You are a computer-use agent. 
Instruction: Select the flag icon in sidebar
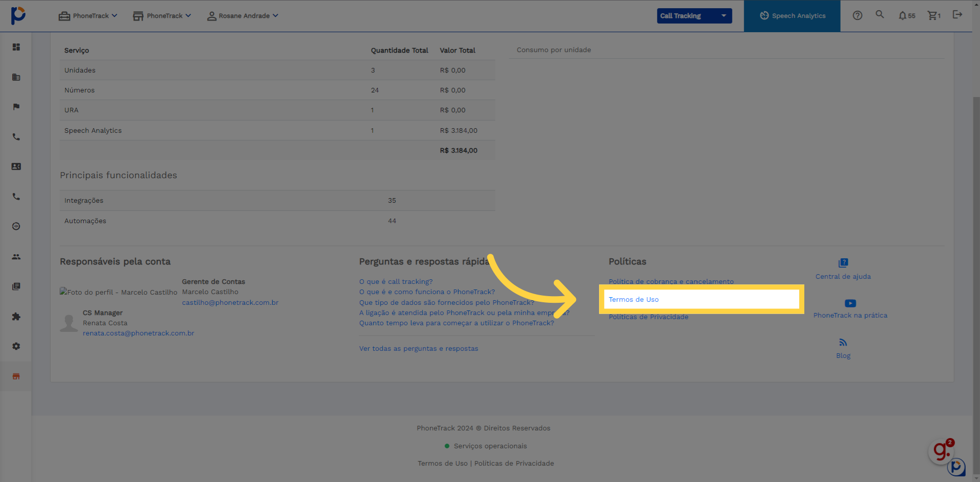point(16,107)
